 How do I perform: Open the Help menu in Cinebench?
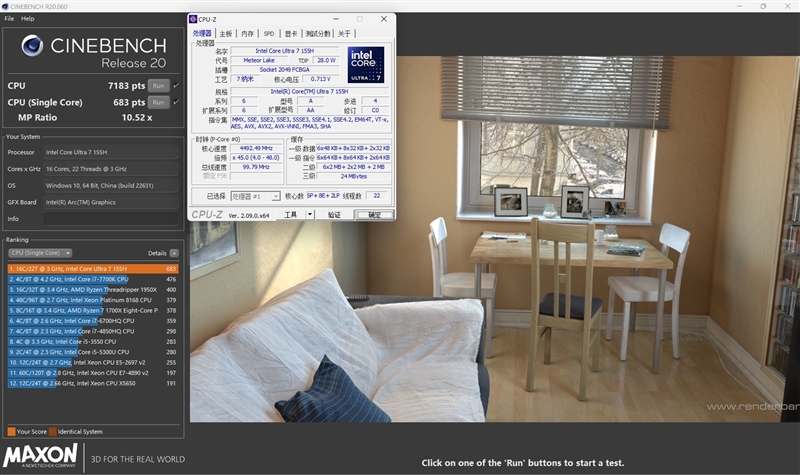point(27,19)
